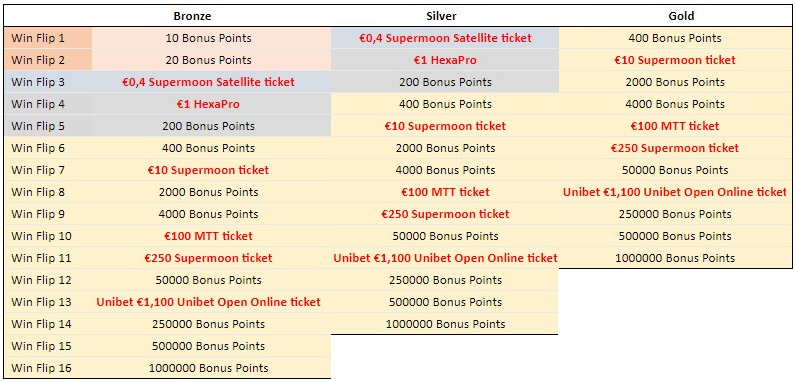Screen dimensions: 795x382
Task: Click Bronze €0,4 Supermoon Satellite ticket cell
Action: point(208,82)
